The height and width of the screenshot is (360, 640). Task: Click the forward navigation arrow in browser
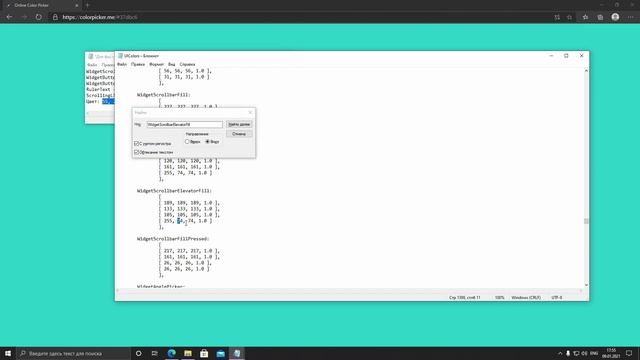tap(24, 17)
